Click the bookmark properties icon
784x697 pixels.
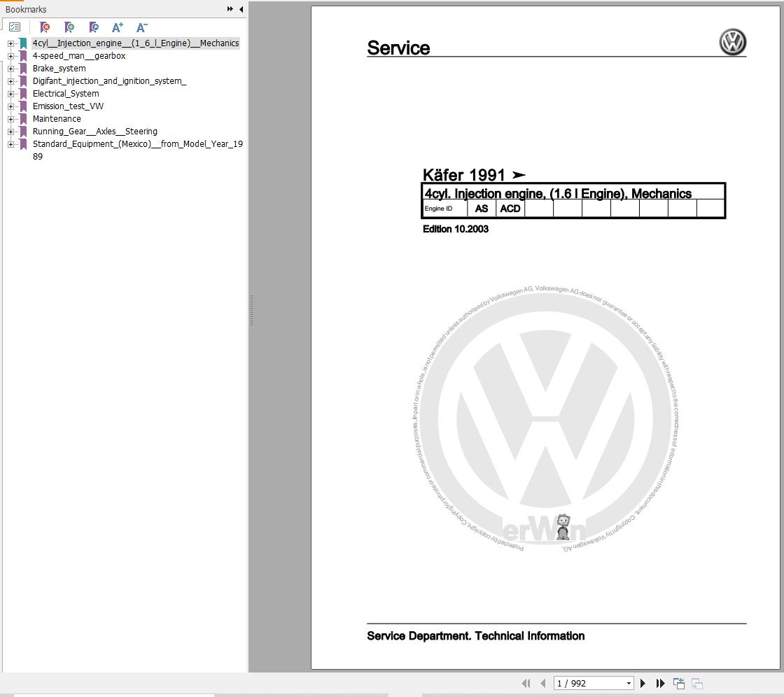94,27
